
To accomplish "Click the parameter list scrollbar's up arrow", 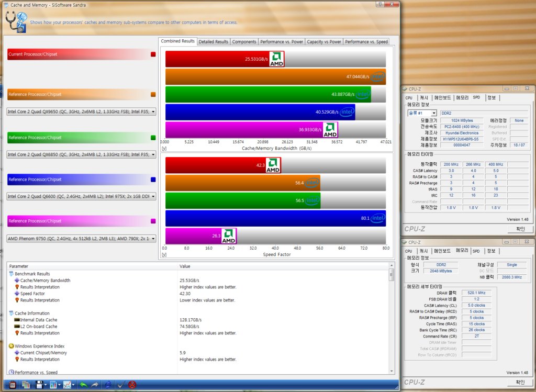I will point(392,265).
